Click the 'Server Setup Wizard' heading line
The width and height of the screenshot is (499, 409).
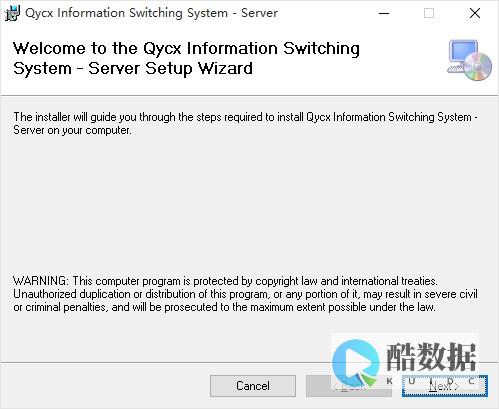(133, 69)
